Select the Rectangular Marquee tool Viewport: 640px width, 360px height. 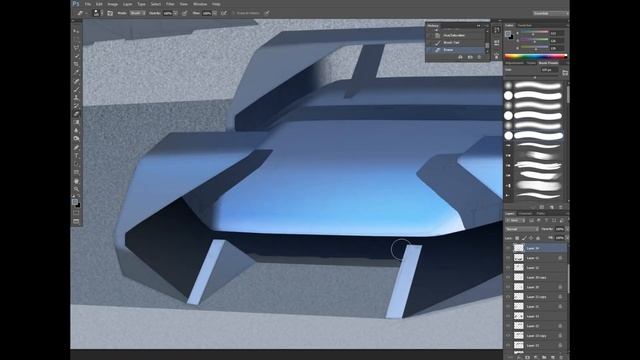(76, 39)
